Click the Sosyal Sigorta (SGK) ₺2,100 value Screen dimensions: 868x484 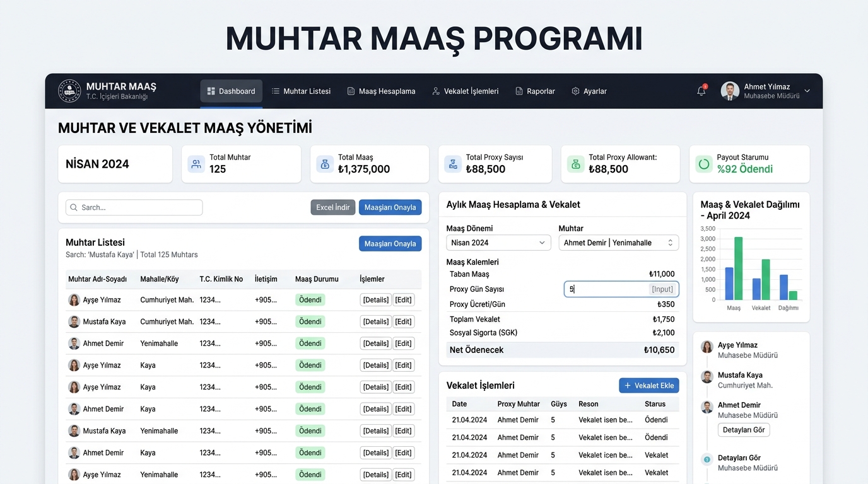tap(664, 333)
